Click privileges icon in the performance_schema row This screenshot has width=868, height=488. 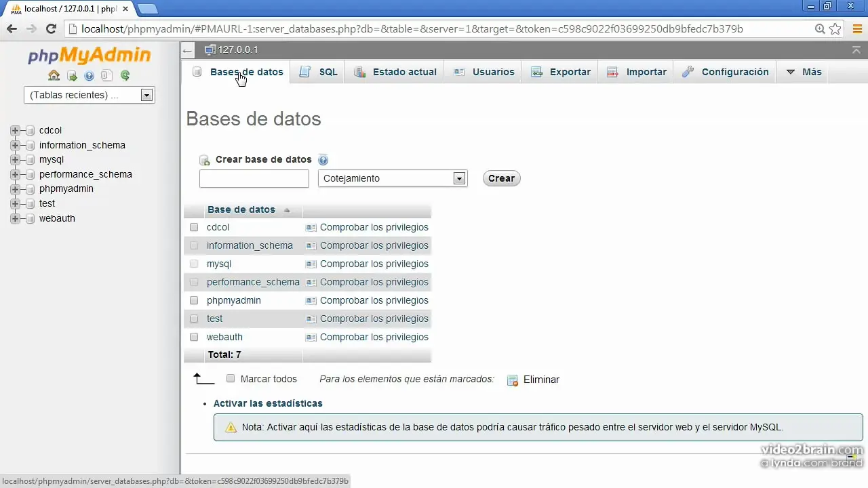(x=311, y=283)
